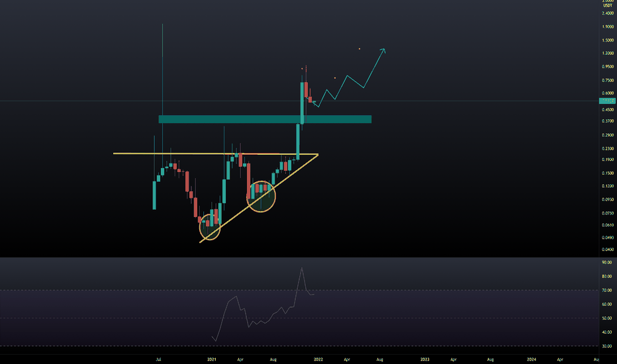Click the Apr label right after 2023
617x364 pixels.
(453, 359)
